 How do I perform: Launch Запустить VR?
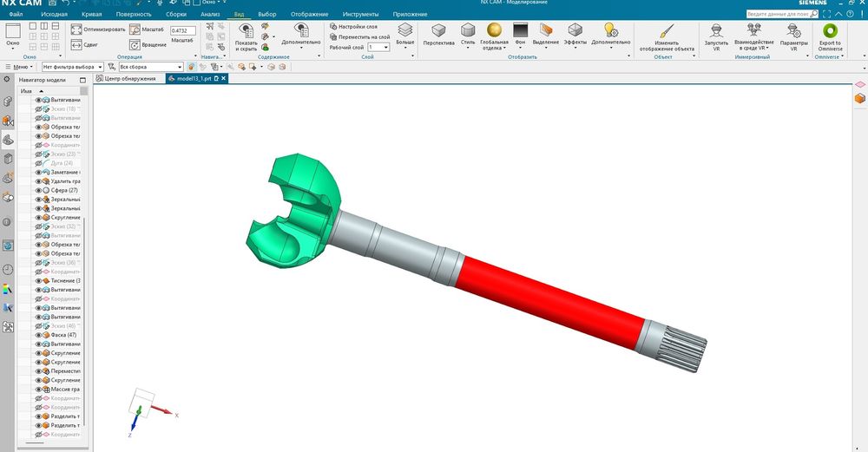pos(716,36)
